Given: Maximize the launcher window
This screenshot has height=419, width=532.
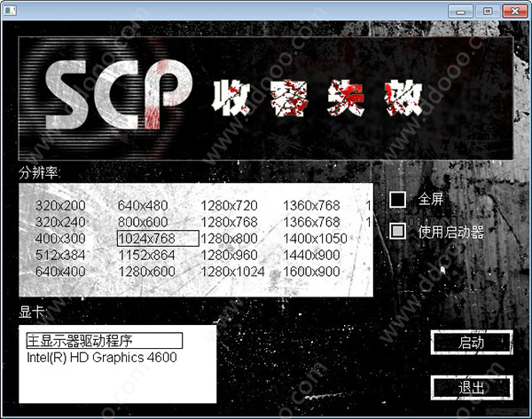Looking at the screenshot, I should pos(488,12).
